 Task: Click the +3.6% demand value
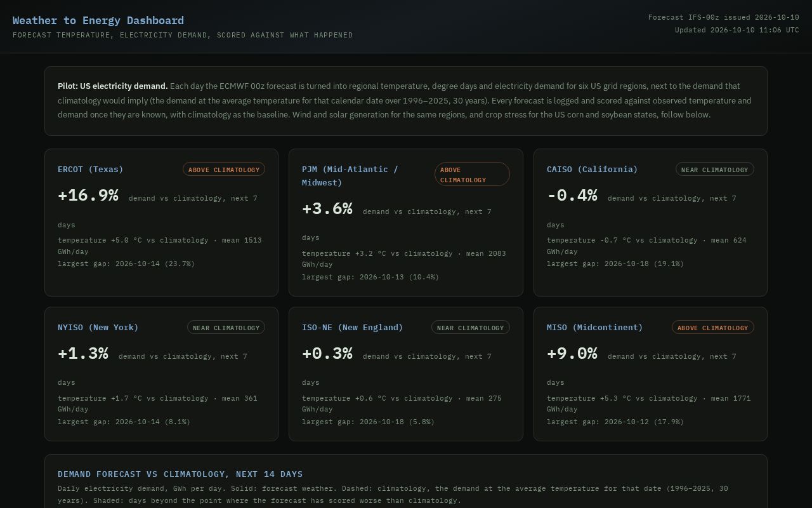click(x=327, y=208)
